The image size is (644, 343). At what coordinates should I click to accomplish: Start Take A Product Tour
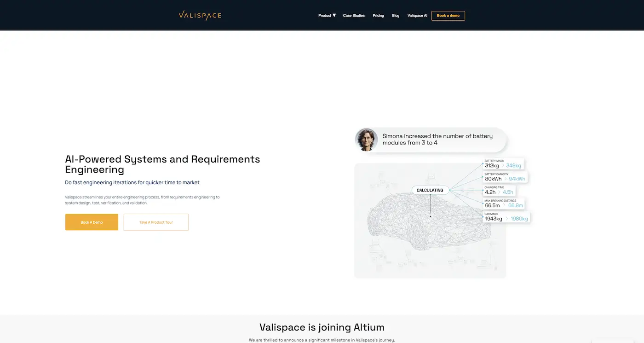click(x=156, y=222)
